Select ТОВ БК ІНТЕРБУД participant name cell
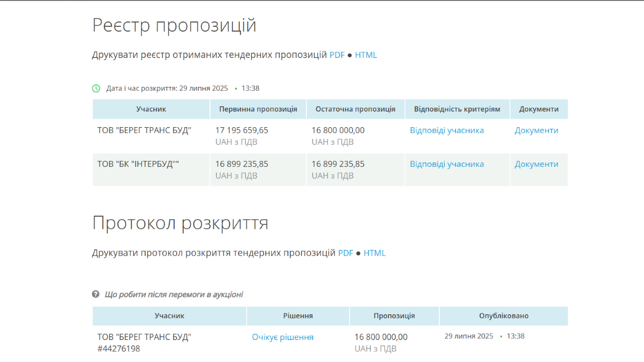The image size is (644, 362). 138,164
